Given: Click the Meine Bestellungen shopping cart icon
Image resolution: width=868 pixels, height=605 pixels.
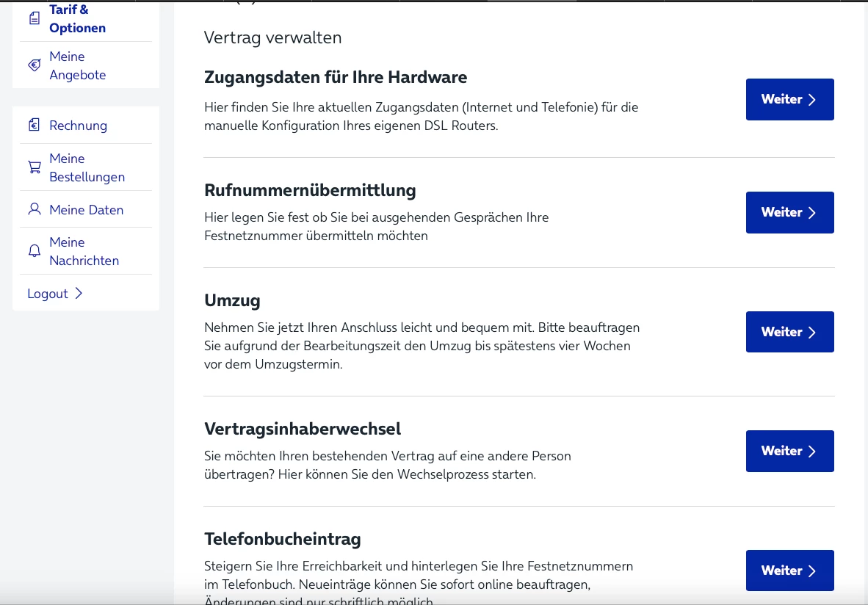Looking at the screenshot, I should tap(35, 167).
